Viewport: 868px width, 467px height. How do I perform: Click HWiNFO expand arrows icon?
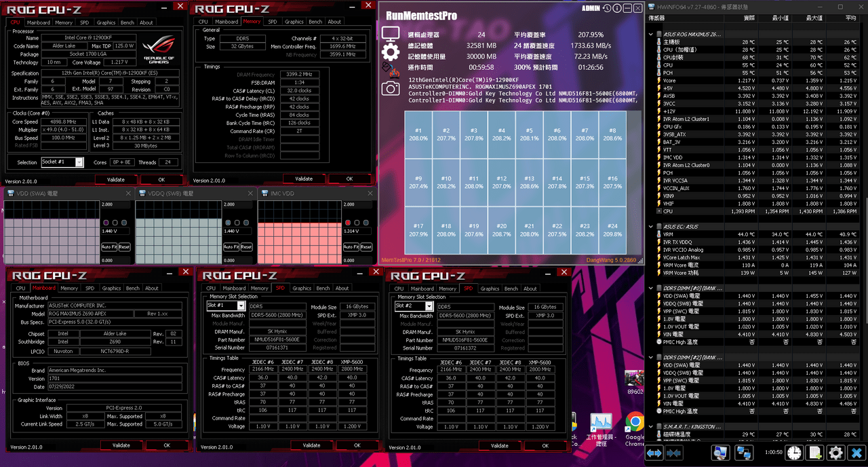(654, 453)
